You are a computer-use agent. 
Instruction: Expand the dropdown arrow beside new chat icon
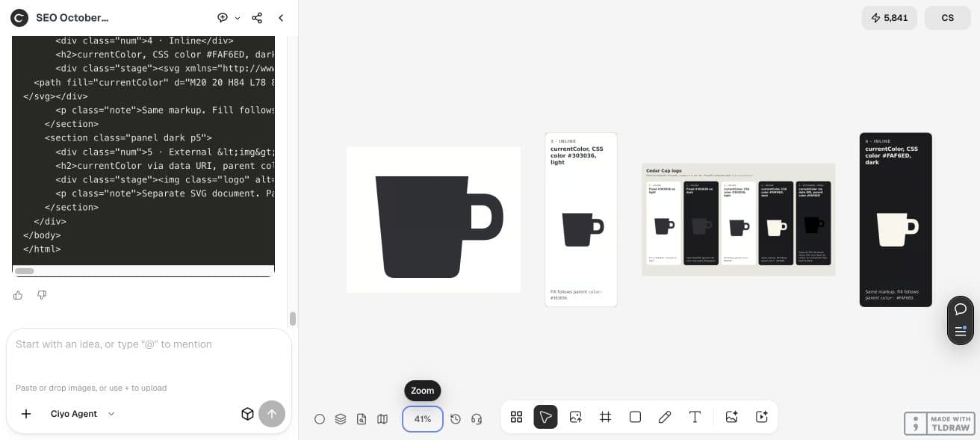pos(238,18)
